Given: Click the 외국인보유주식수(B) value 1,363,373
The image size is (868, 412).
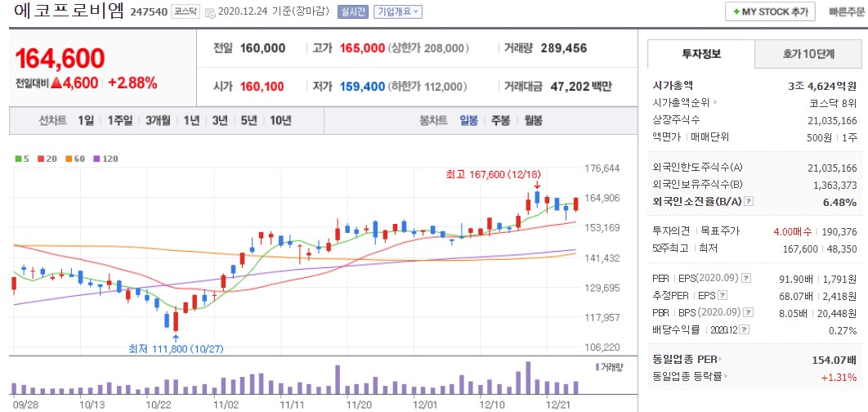Looking at the screenshot, I should pyautogui.click(x=834, y=185).
